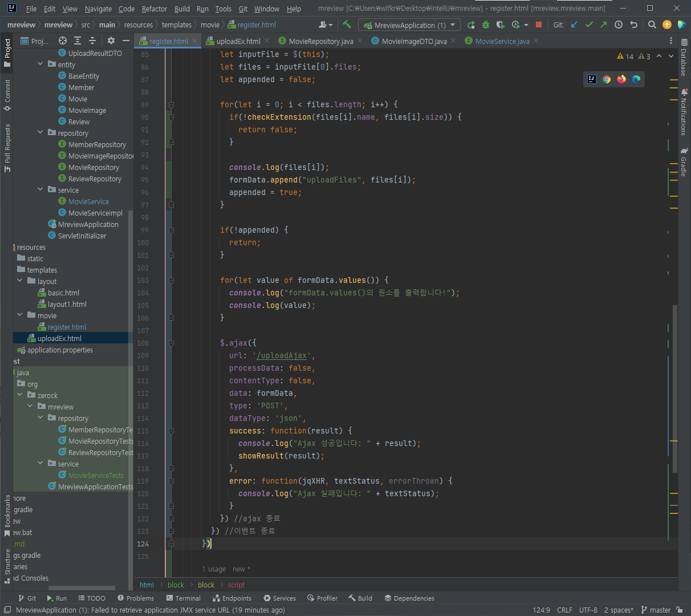Click script breadcrumb at editor bottom
The width and height of the screenshot is (691, 616).
[236, 585]
